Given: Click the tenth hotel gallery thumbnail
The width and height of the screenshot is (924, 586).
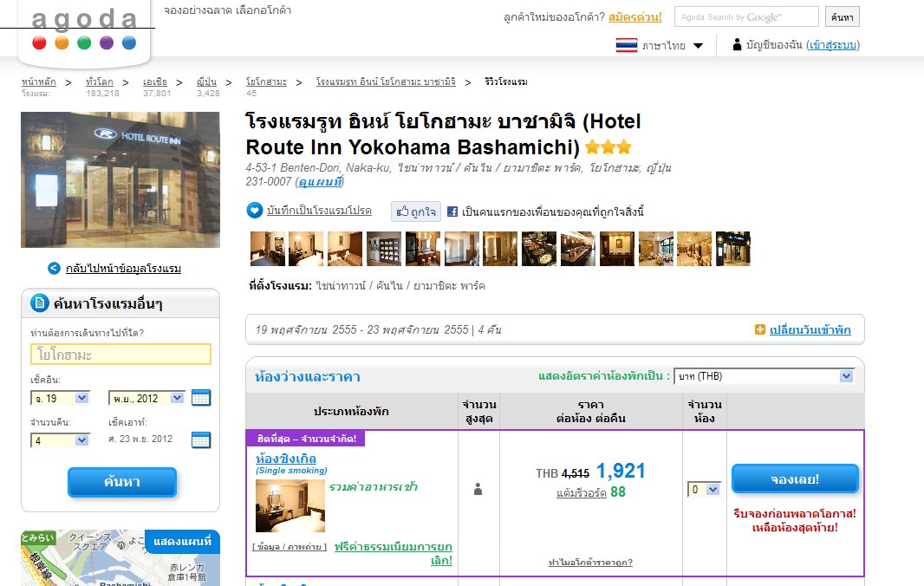Looking at the screenshot, I should tap(617, 249).
